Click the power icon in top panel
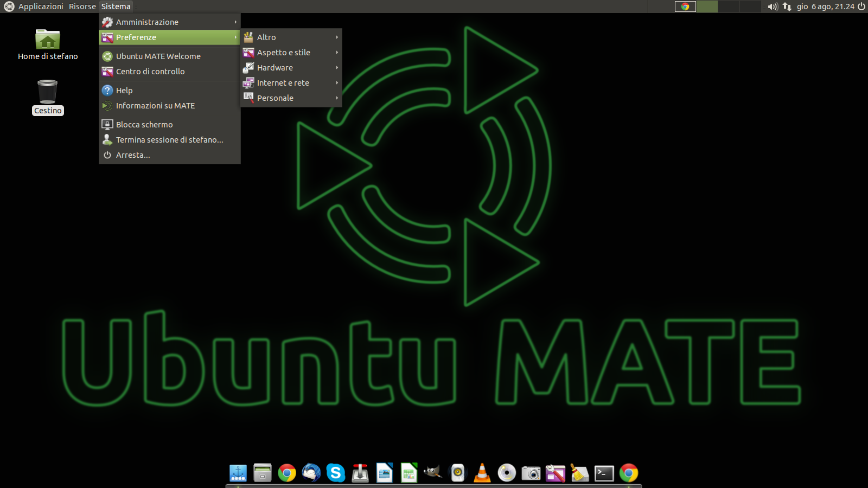 click(861, 7)
